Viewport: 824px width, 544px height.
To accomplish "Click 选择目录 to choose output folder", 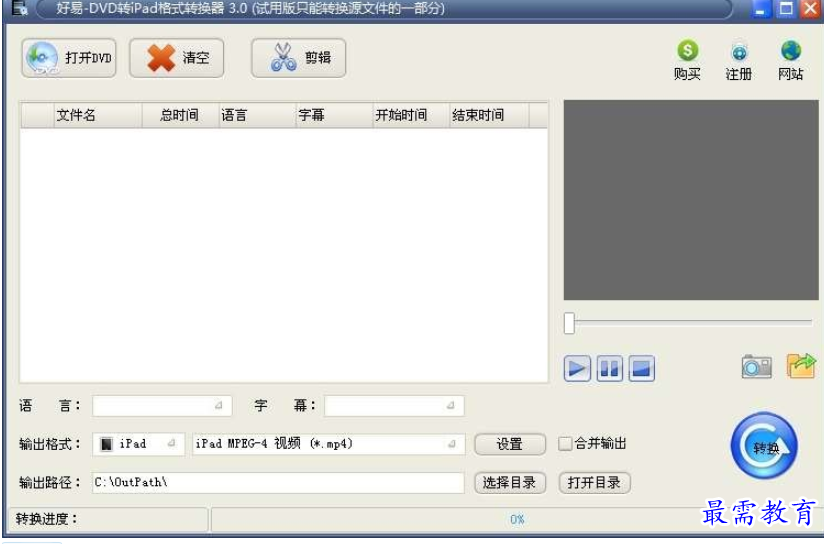I will pyautogui.click(x=510, y=483).
